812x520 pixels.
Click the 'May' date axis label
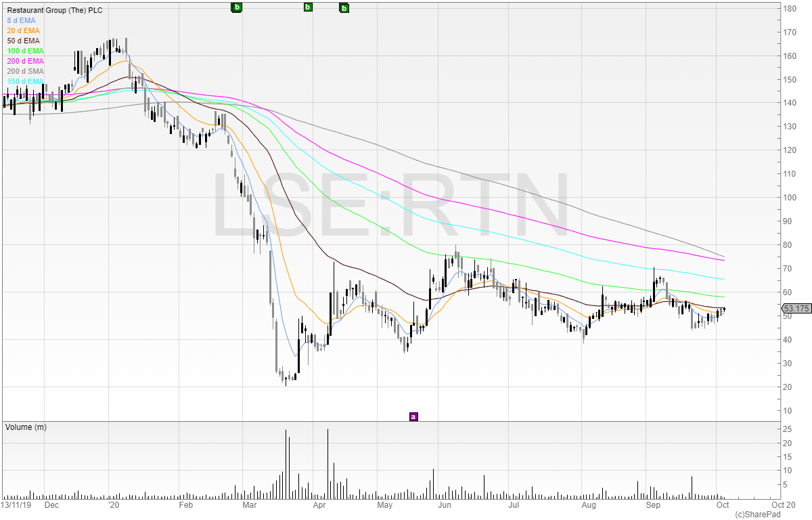pyautogui.click(x=385, y=504)
